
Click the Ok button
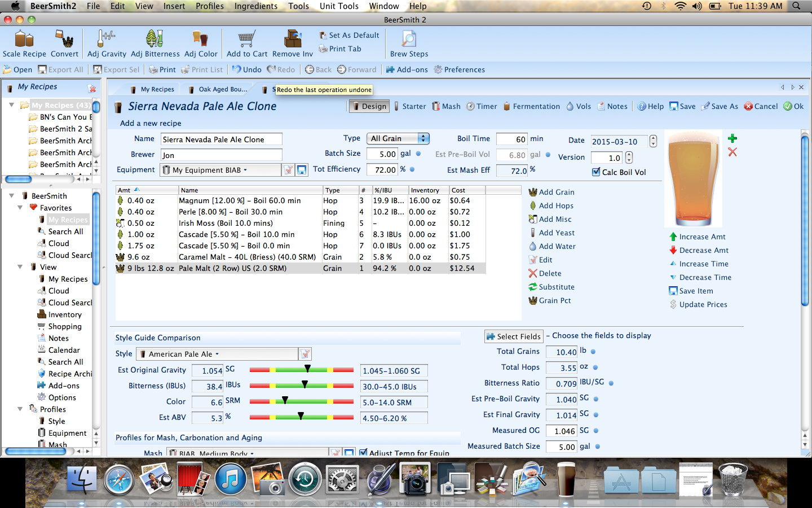(793, 106)
